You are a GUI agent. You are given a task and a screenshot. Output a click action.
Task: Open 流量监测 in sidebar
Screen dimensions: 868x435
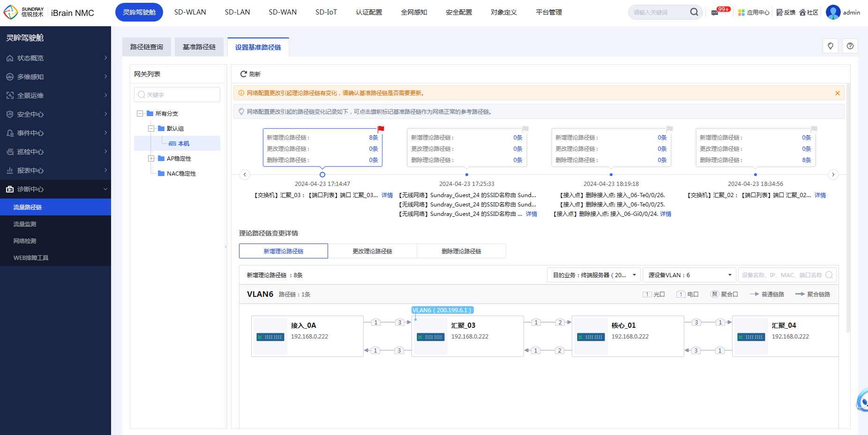tap(55, 224)
